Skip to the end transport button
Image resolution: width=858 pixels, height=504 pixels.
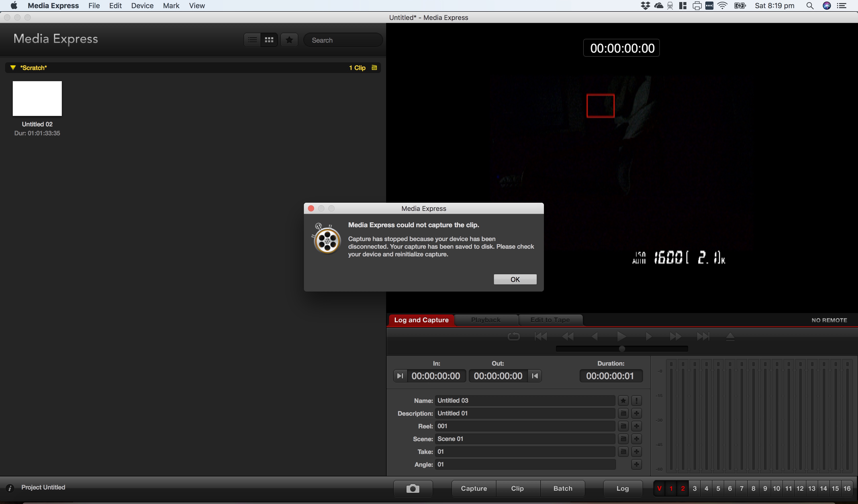[x=703, y=337]
